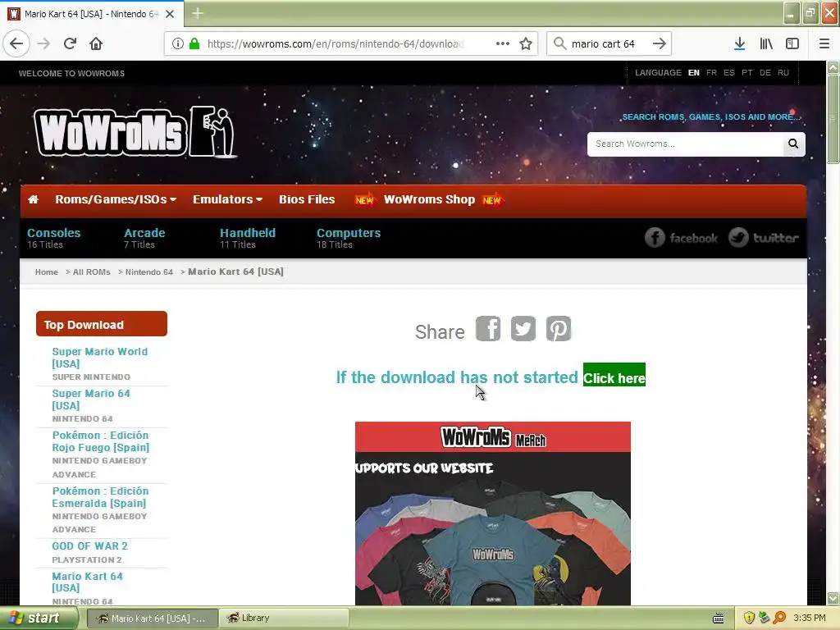Open Super Mario World [USA] link
This screenshot has height=630, width=840.
(x=99, y=358)
